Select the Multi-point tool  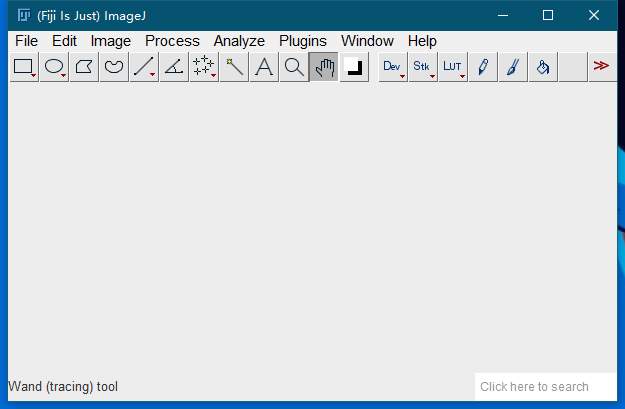pos(204,67)
